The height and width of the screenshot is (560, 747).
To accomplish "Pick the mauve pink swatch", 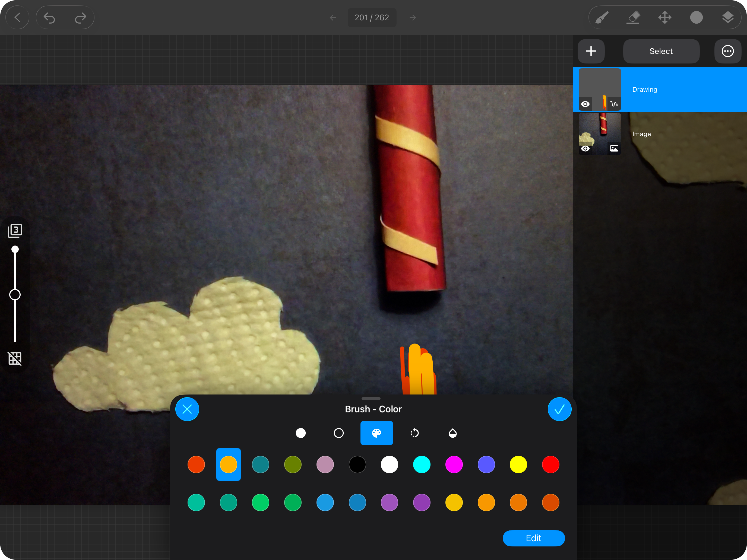I will 325,464.
